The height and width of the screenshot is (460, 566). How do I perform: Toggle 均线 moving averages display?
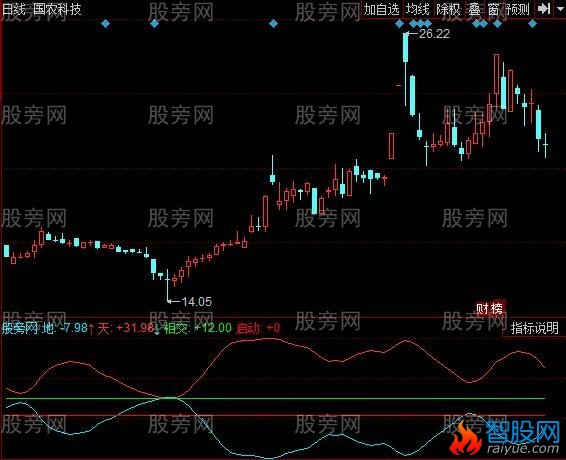tap(417, 9)
